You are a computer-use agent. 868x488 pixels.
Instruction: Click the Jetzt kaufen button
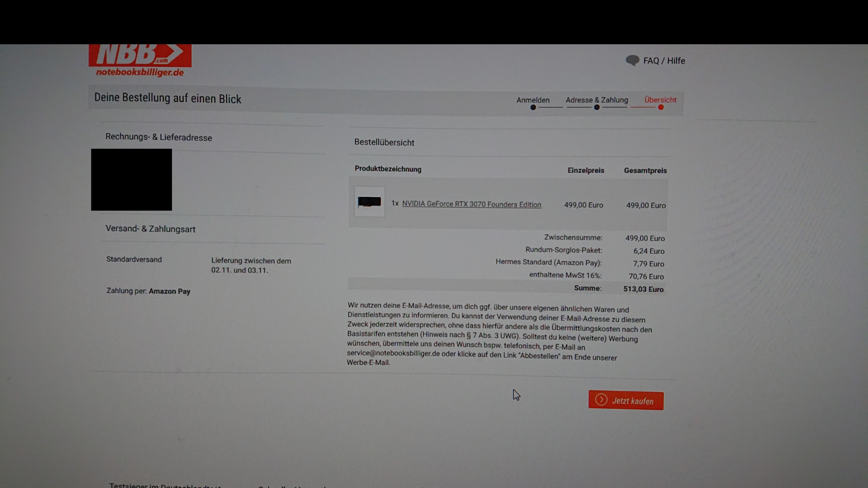coord(626,400)
